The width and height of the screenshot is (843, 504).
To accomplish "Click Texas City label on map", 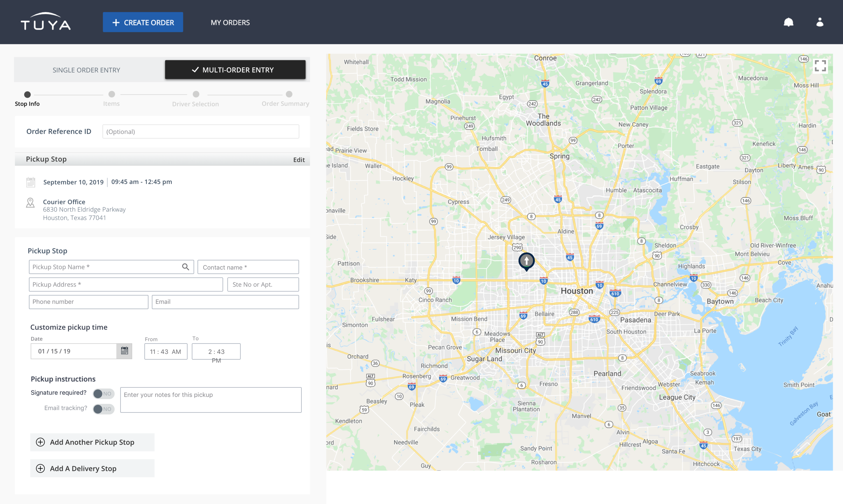I will click(x=747, y=449).
